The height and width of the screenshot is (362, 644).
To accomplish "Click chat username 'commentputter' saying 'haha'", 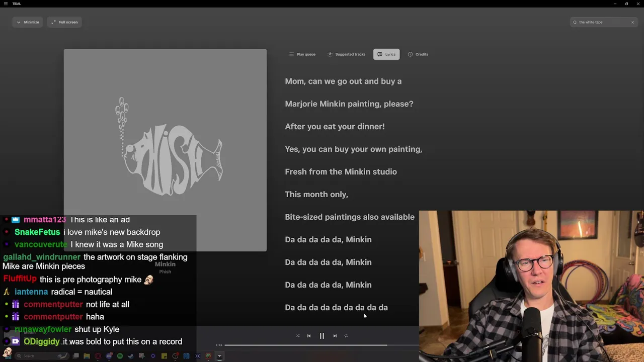I will 53,317.
